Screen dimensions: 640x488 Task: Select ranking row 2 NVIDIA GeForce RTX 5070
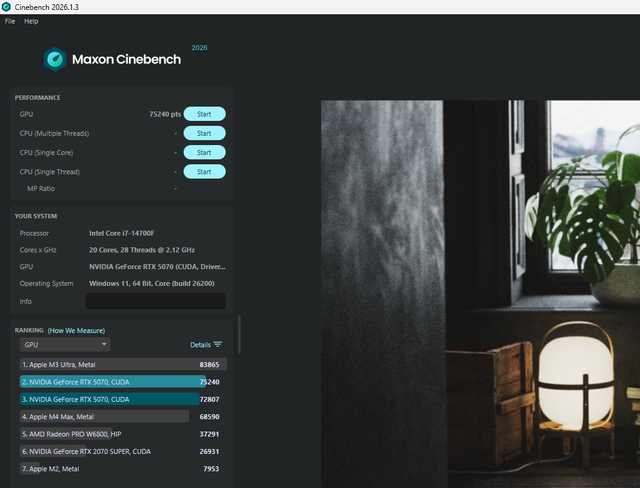[123, 382]
